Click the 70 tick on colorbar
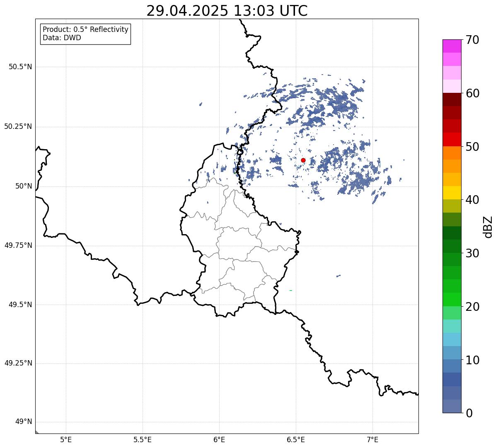The image size is (498, 448). click(472, 40)
